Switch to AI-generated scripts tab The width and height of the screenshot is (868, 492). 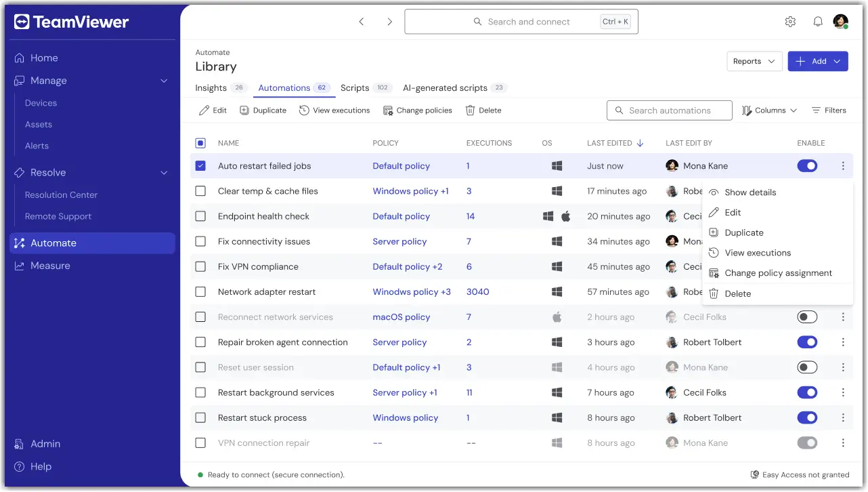click(454, 88)
